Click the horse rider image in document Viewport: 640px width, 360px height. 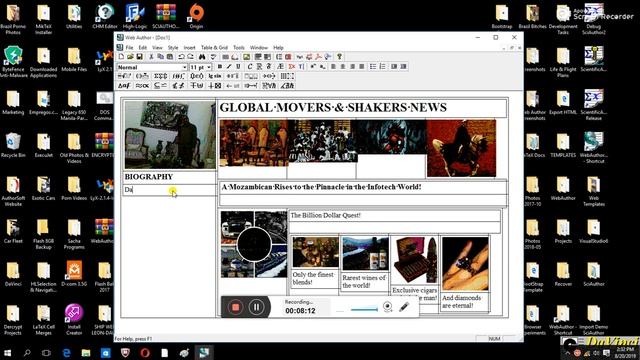click(461, 148)
